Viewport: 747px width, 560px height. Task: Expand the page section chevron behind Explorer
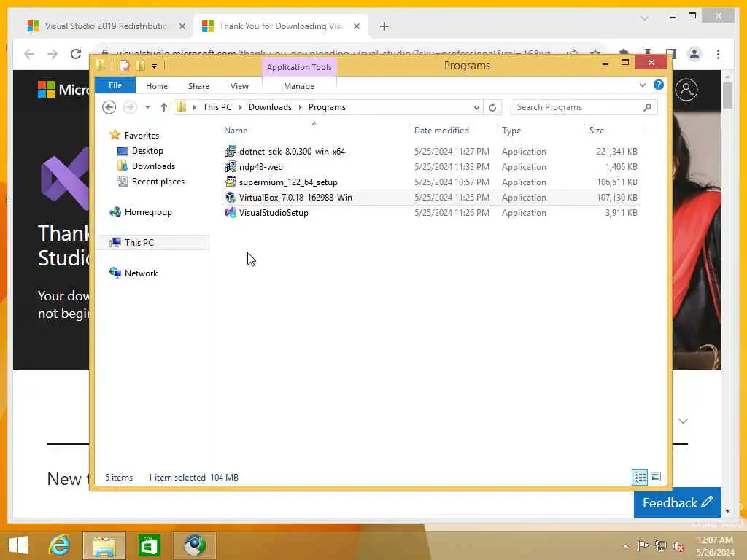683,421
